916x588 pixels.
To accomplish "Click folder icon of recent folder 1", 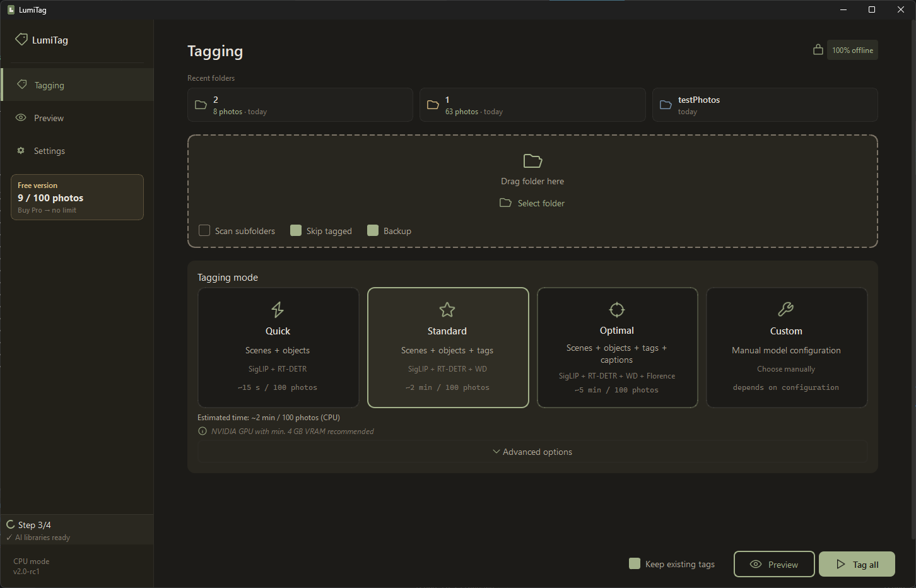I will (433, 105).
